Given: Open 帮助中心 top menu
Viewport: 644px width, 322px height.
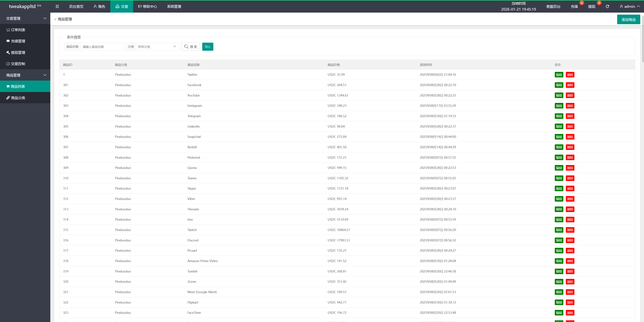Looking at the screenshot, I should [x=148, y=7].
